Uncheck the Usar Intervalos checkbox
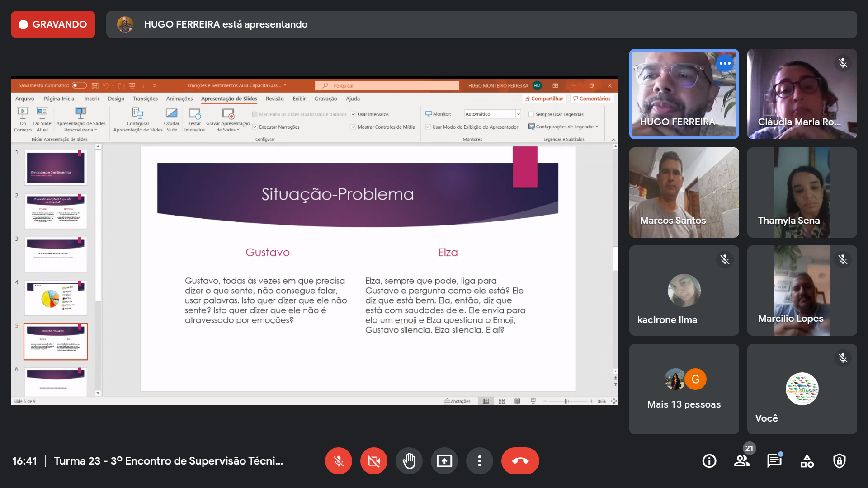 (354, 114)
